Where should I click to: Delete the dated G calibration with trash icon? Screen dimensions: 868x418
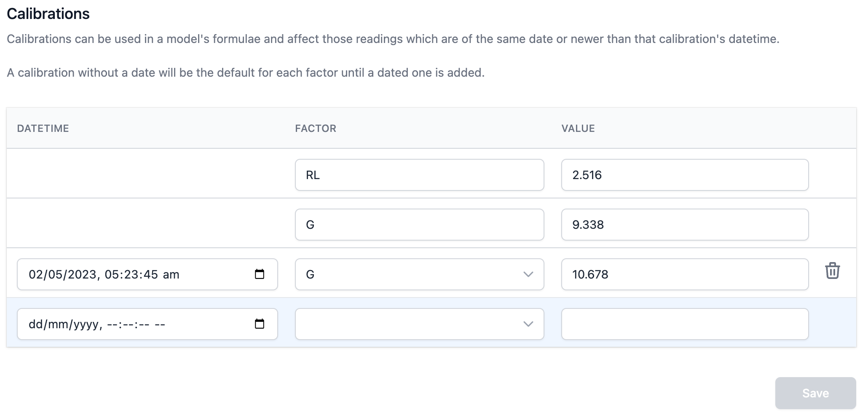[832, 271]
